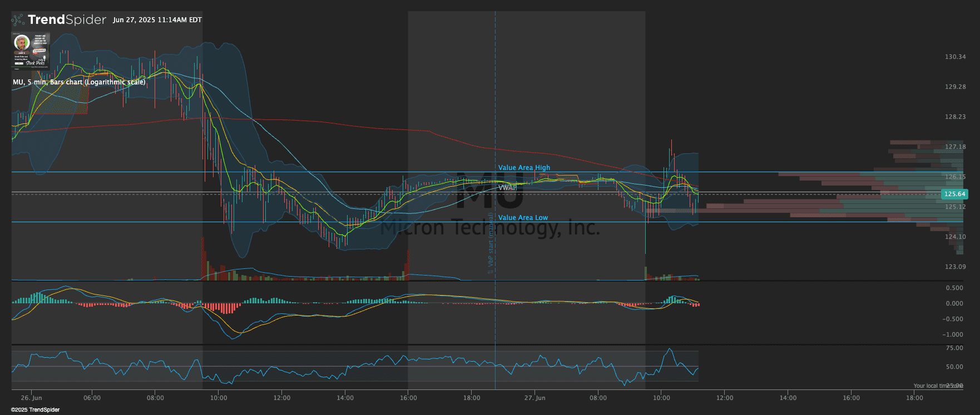Click the 130.34 price axis label
This screenshot has height=415, width=980.
(955, 57)
